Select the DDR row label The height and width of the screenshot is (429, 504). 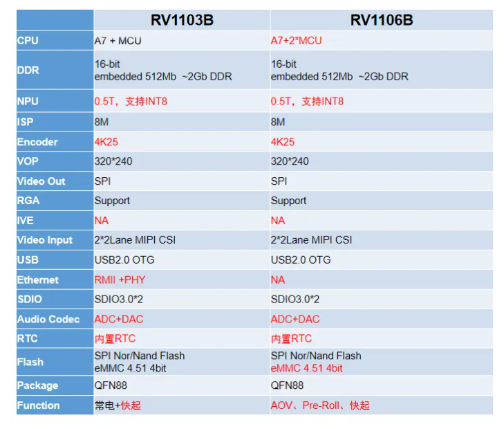28,70
